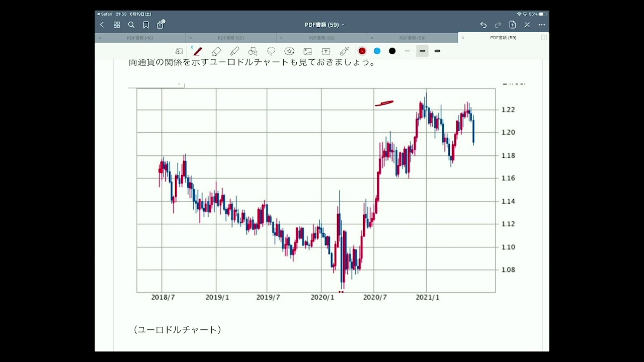Expand the PDF書類 (59) title dropdown

click(325, 25)
